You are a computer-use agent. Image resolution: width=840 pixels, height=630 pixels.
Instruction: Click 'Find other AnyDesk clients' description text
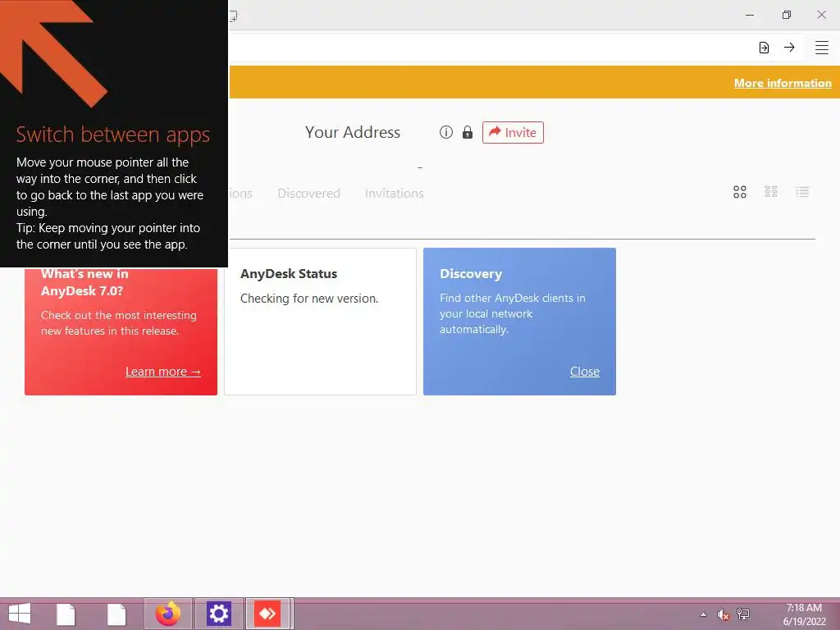click(512, 313)
